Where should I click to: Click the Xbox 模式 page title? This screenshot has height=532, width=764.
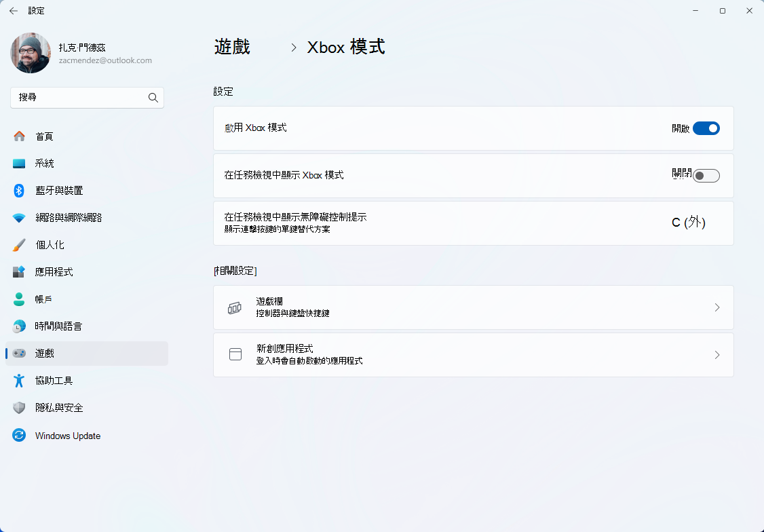[346, 47]
